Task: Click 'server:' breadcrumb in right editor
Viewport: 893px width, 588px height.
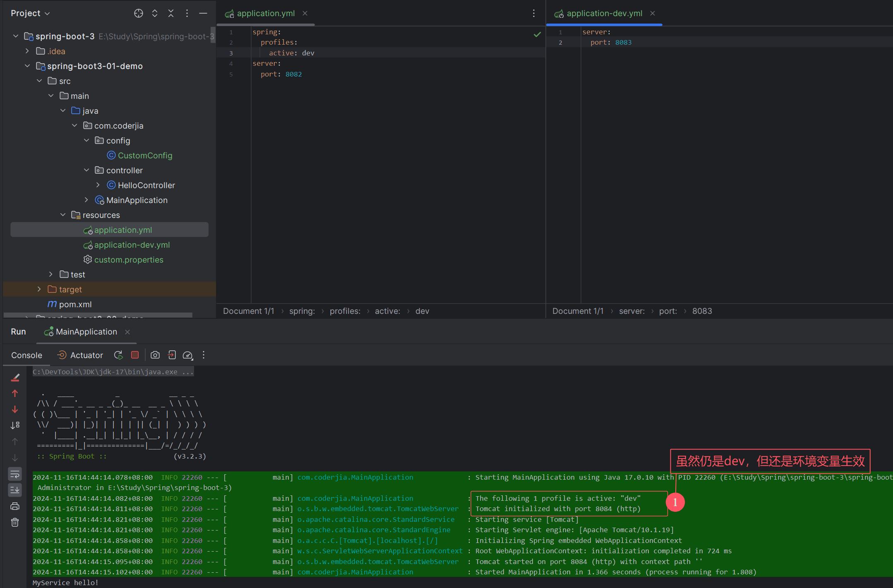Action: (631, 311)
